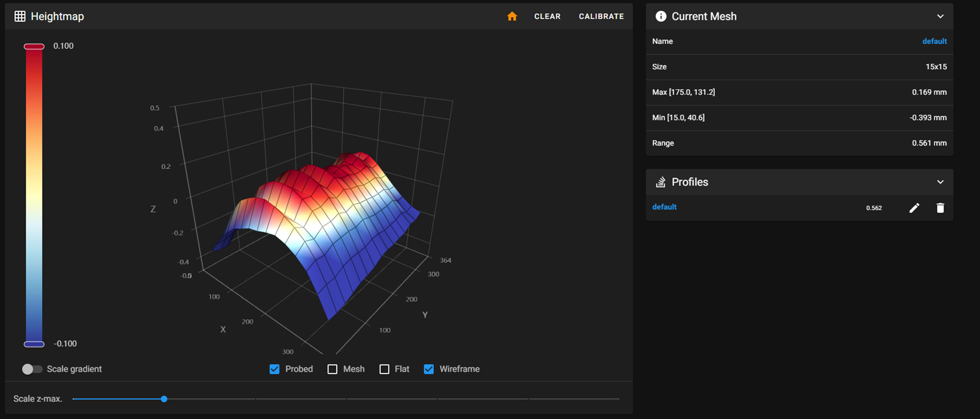This screenshot has height=419, width=980.
Task: Click the Profiles stack icon
Action: tap(661, 182)
